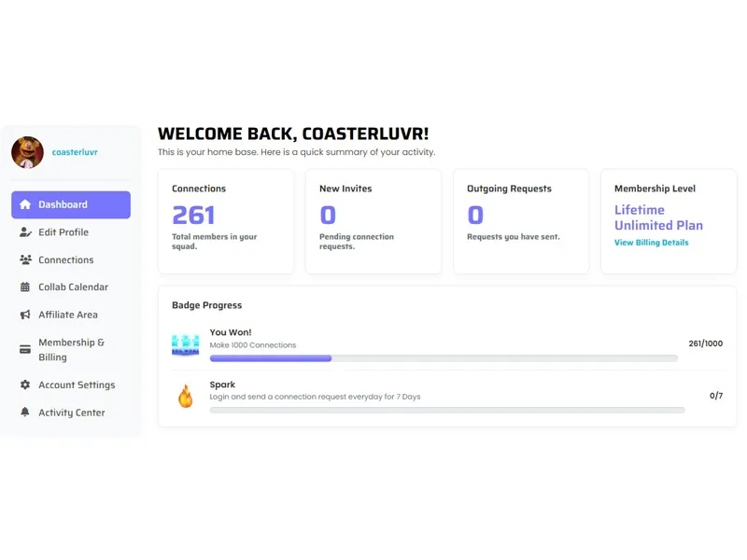Screen dimensions: 747x560
Task: Click the Connections count card showing 261
Action: 226,221
